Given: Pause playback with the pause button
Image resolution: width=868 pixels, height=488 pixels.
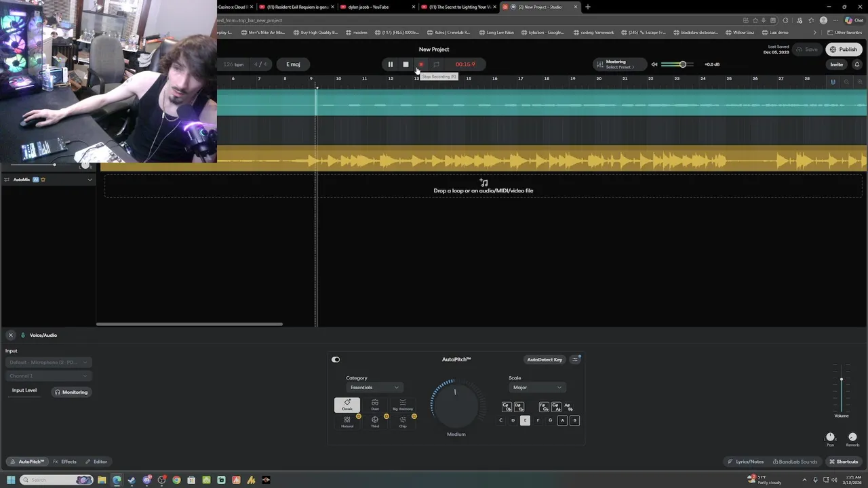Looking at the screenshot, I should [x=390, y=64].
